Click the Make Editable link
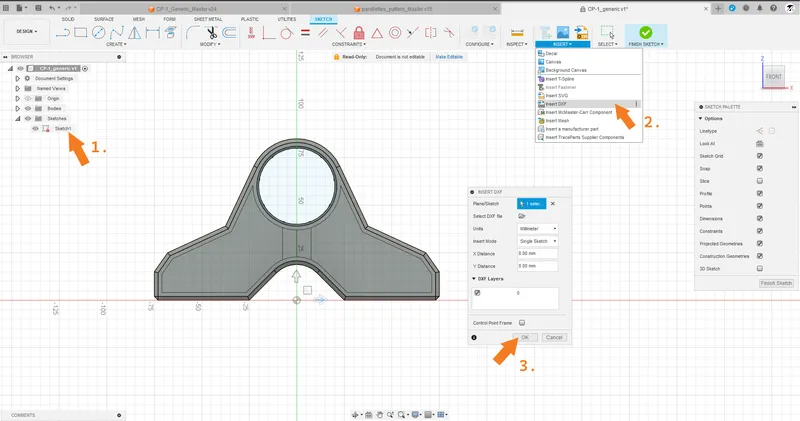Image resolution: width=800 pixels, height=421 pixels. 449,57
